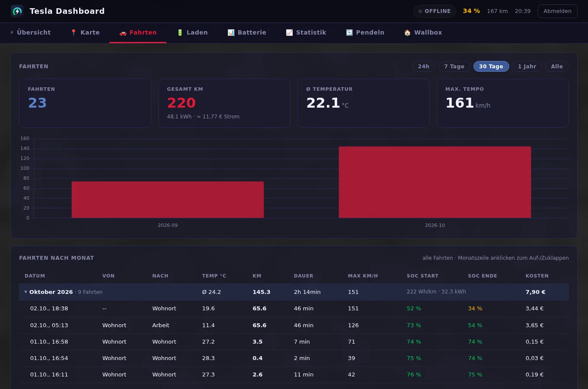The image size is (588, 389).
Task: Show Alle time range
Action: pyautogui.click(x=557, y=66)
